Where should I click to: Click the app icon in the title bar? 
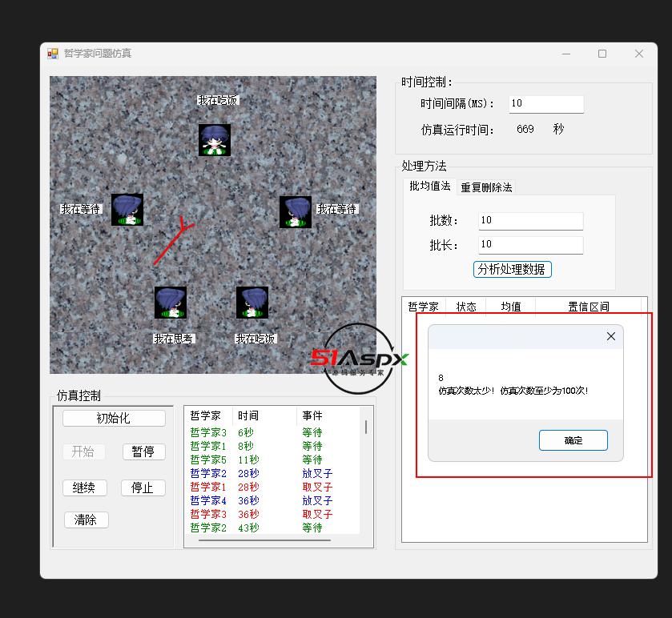pos(53,54)
